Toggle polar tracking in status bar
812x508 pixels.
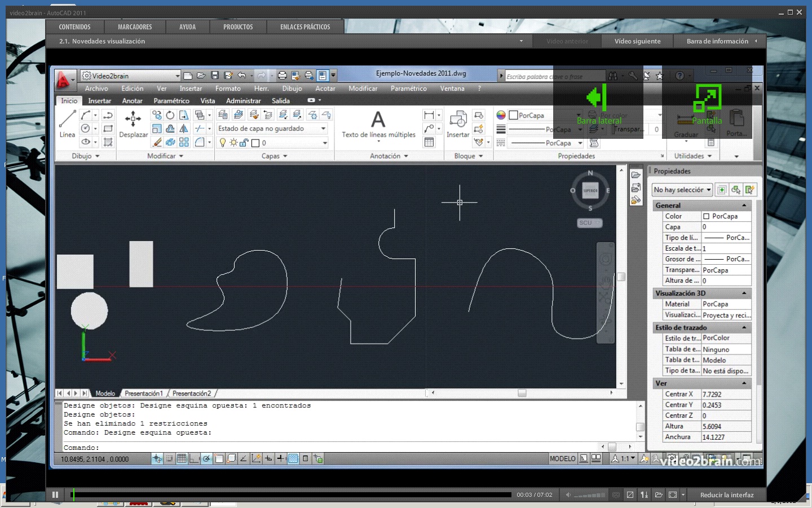[206, 459]
